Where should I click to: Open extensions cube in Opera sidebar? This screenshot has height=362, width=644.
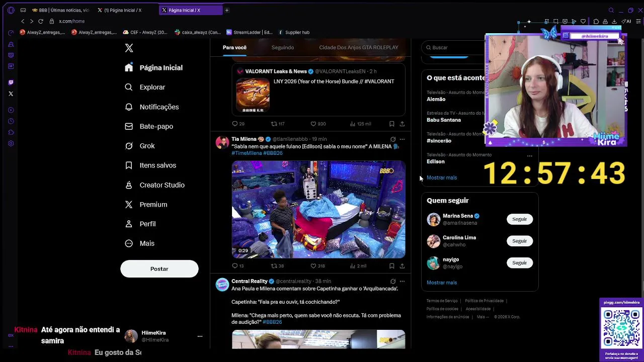coord(11,132)
